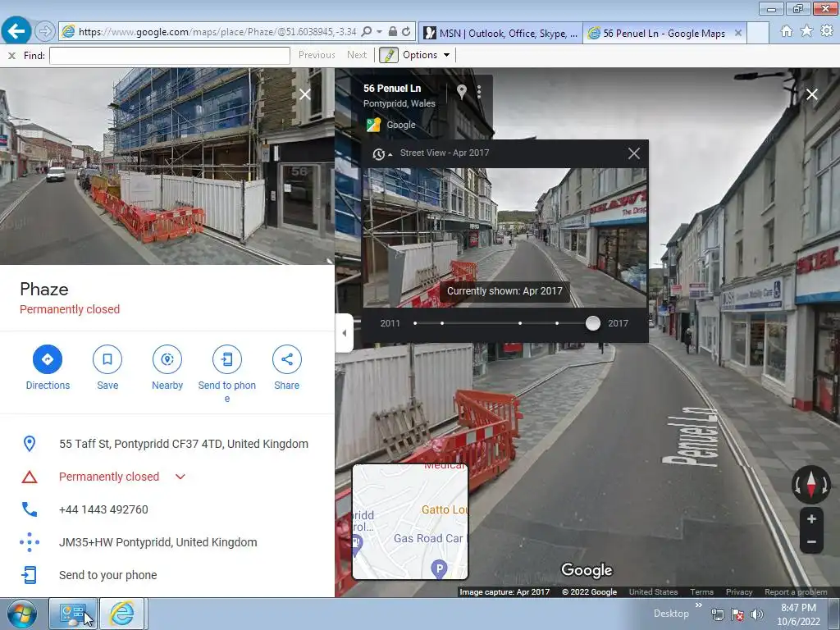This screenshot has height=630, width=840.
Task: Click plus code JM35+HW Pontypridd
Action: pos(158,542)
